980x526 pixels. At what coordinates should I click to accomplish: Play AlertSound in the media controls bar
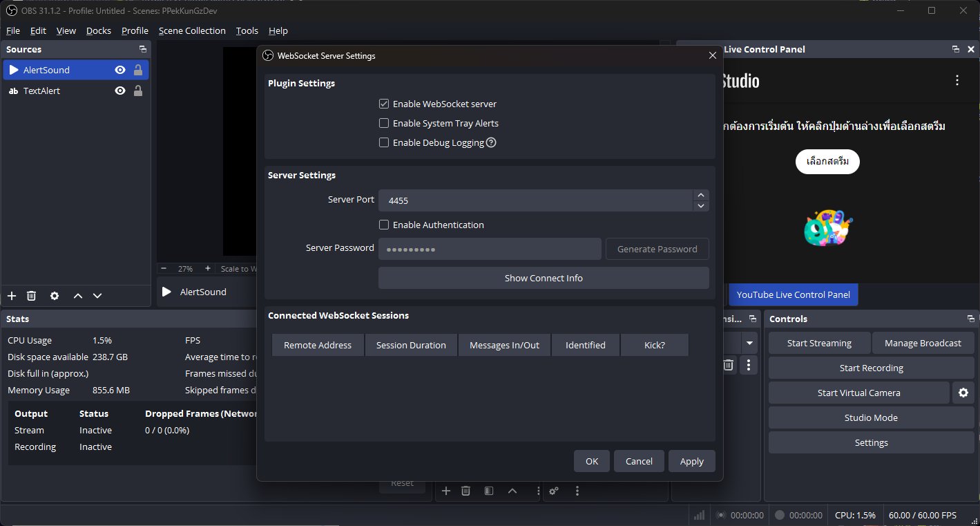tap(166, 292)
